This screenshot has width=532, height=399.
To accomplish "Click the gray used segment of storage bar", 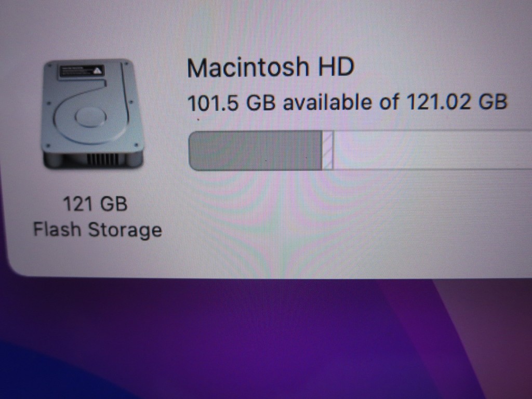I will pos(255,151).
